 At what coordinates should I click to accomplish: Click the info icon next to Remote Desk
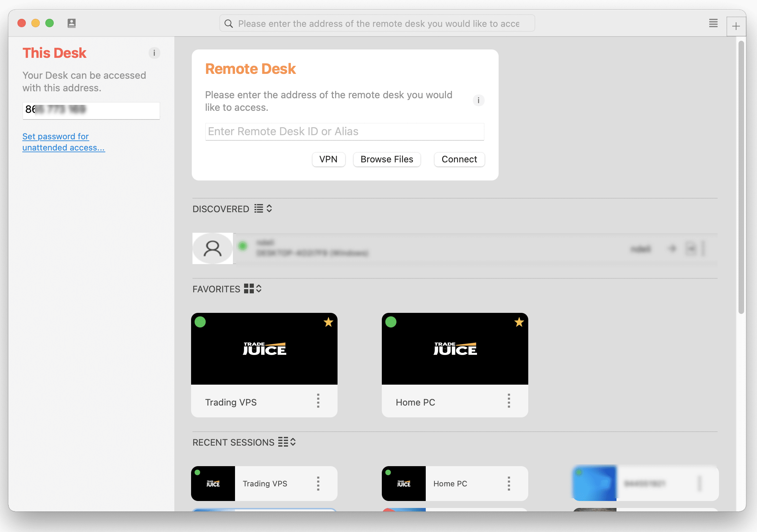coord(478,100)
